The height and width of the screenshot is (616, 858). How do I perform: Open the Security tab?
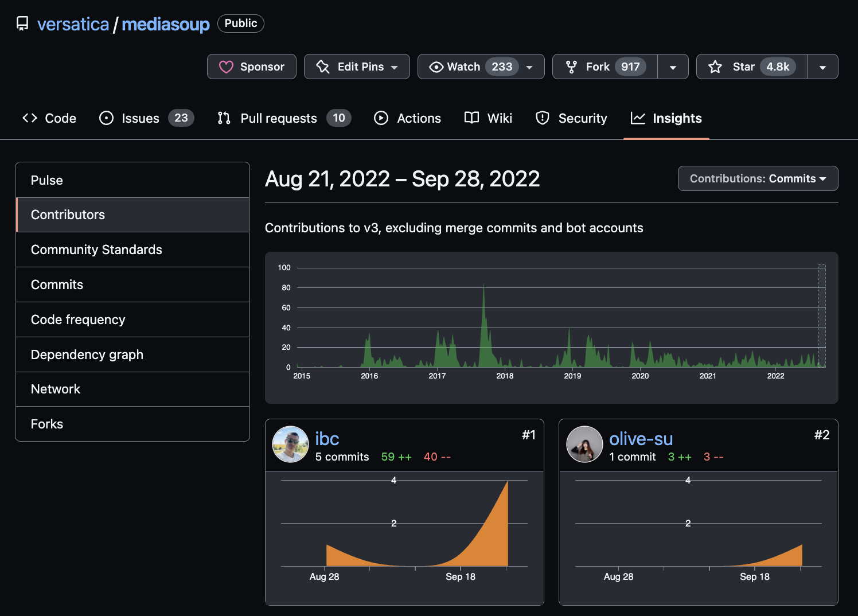tap(571, 118)
